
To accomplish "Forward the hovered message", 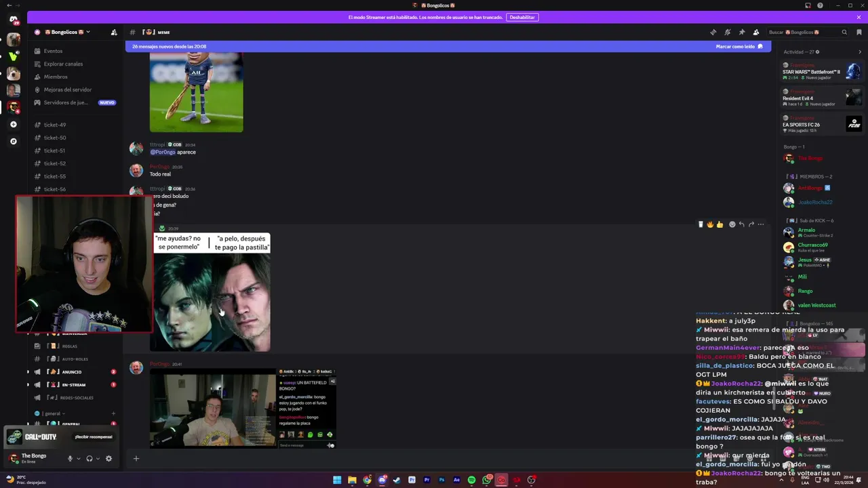I will coord(751,224).
